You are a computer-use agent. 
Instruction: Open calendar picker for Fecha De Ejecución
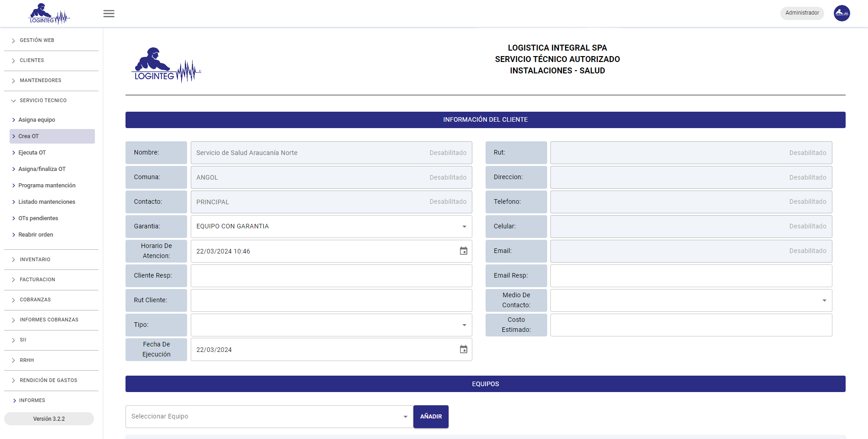pyautogui.click(x=463, y=350)
